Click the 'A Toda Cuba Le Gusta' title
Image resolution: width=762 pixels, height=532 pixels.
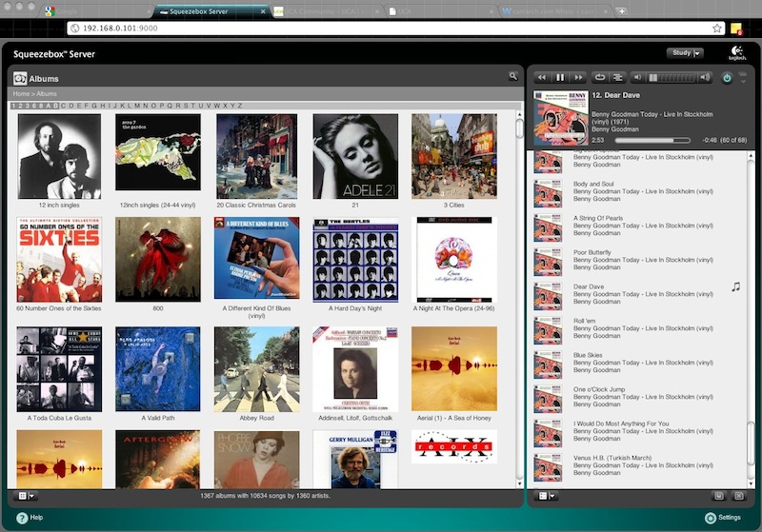pyautogui.click(x=59, y=418)
